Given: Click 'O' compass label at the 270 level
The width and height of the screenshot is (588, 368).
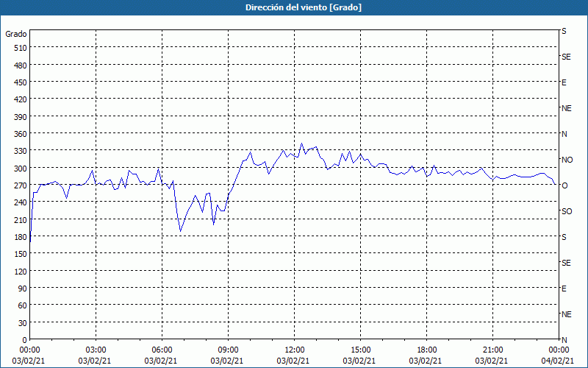Looking at the screenshot, I should [564, 185].
